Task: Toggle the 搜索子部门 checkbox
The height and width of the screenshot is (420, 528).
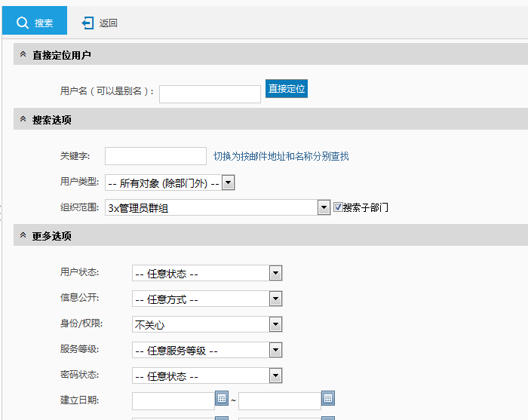Action: [x=338, y=207]
